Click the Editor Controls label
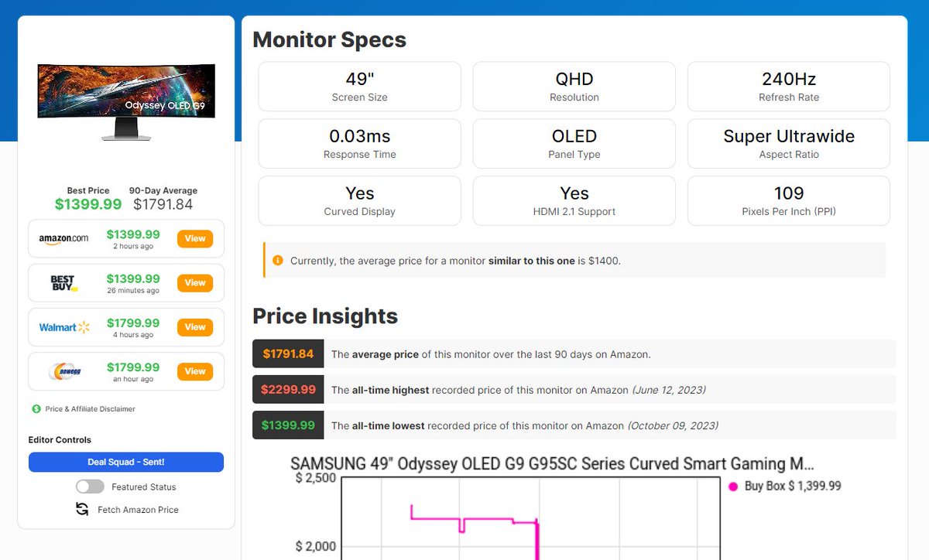The width and height of the screenshot is (929, 560). pyautogui.click(x=60, y=439)
